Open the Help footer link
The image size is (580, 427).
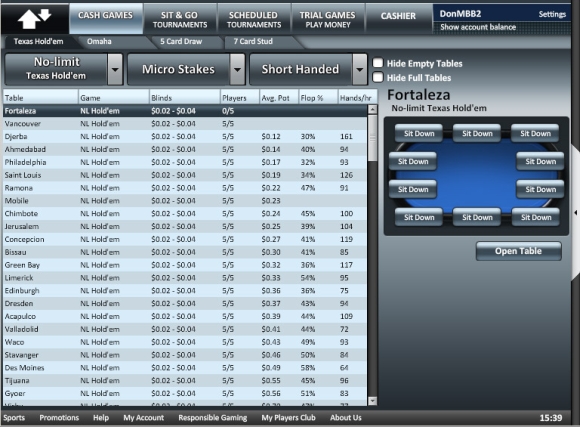101,418
